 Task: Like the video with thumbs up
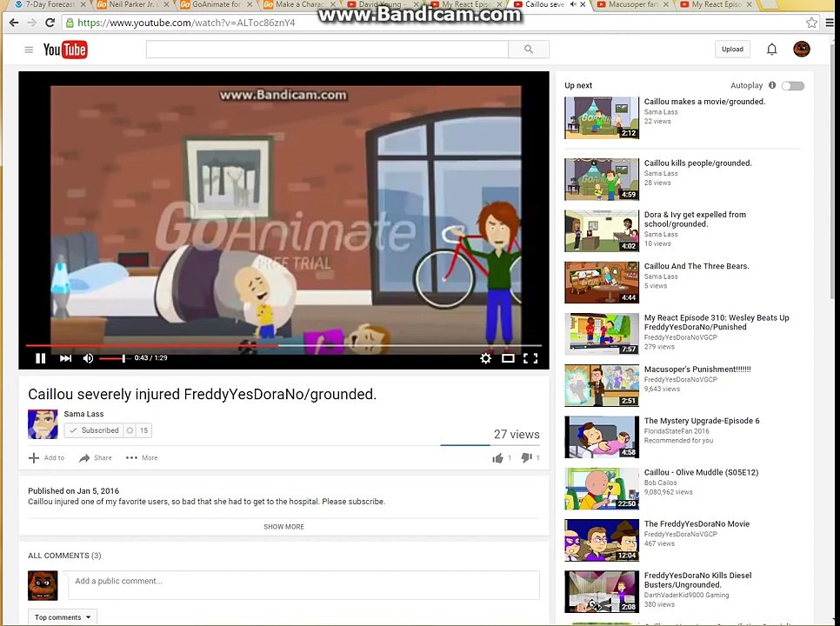497,458
